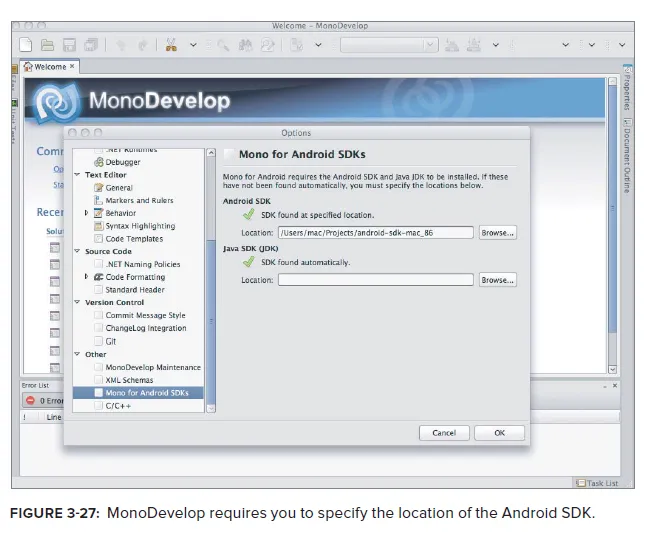Image resolution: width=664 pixels, height=538 pixels.
Task: Click the Java SDK Location field
Action: coord(376,280)
